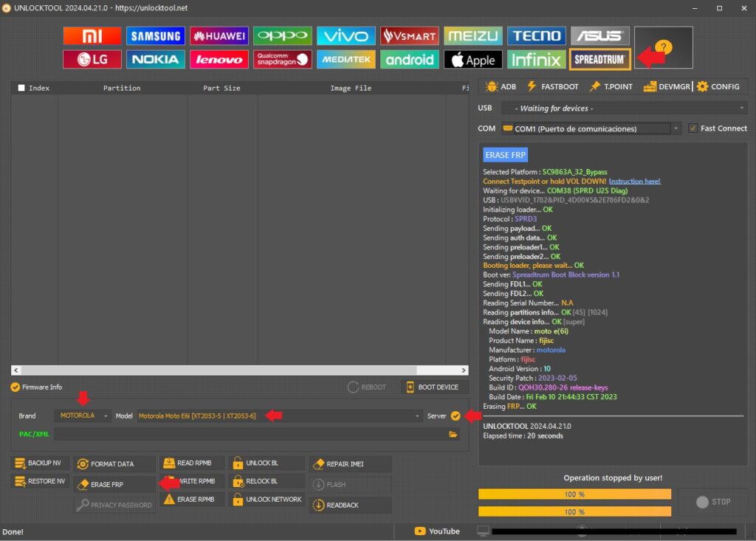This screenshot has width=756, height=541.
Task: Select the Apple brand icon
Action: pyautogui.click(x=473, y=59)
